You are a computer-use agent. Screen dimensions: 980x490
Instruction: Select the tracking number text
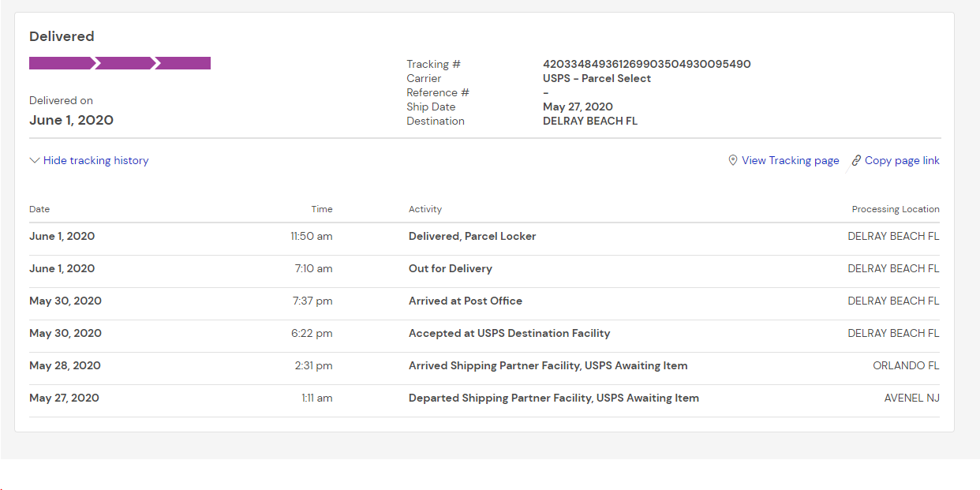pyautogui.click(x=646, y=64)
